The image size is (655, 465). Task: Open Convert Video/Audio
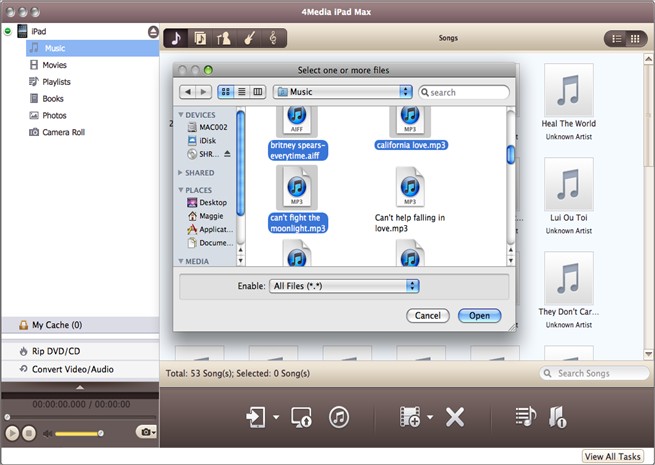pyautogui.click(x=80, y=369)
